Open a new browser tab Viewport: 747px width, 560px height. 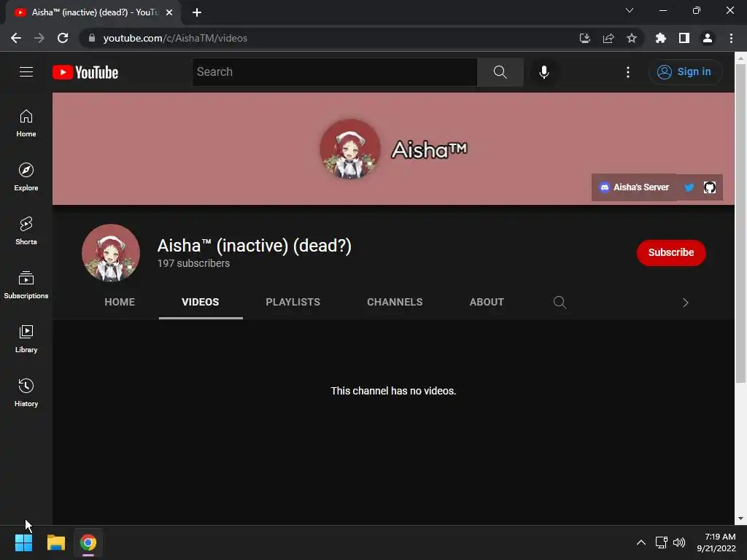(x=197, y=12)
